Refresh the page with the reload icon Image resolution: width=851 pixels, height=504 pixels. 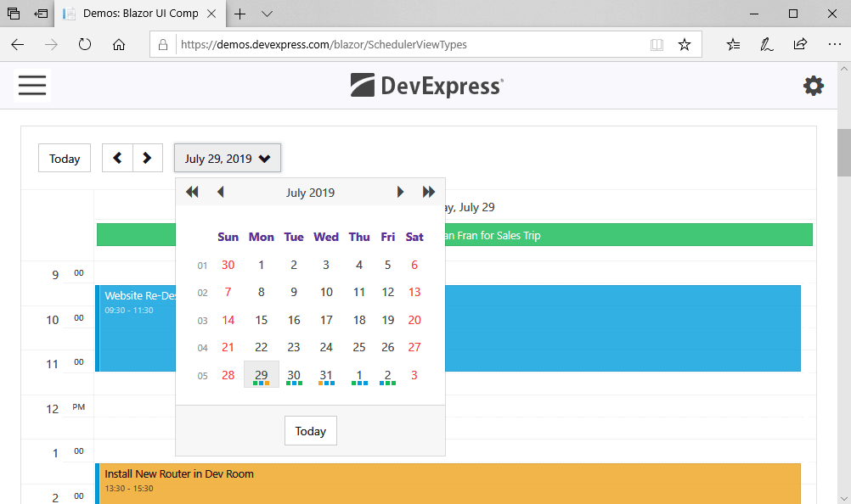click(x=84, y=44)
